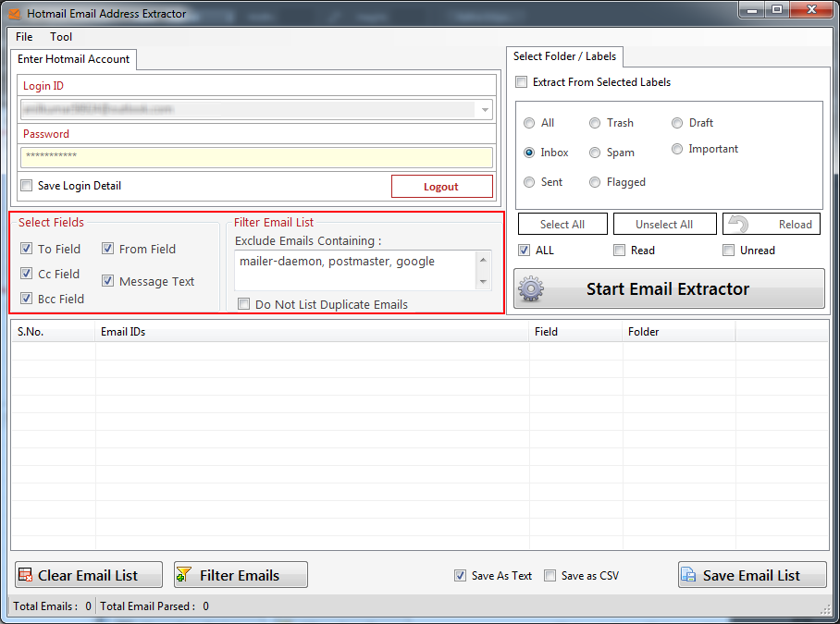
Task: Uncheck Save As Text option
Action: tap(460, 575)
